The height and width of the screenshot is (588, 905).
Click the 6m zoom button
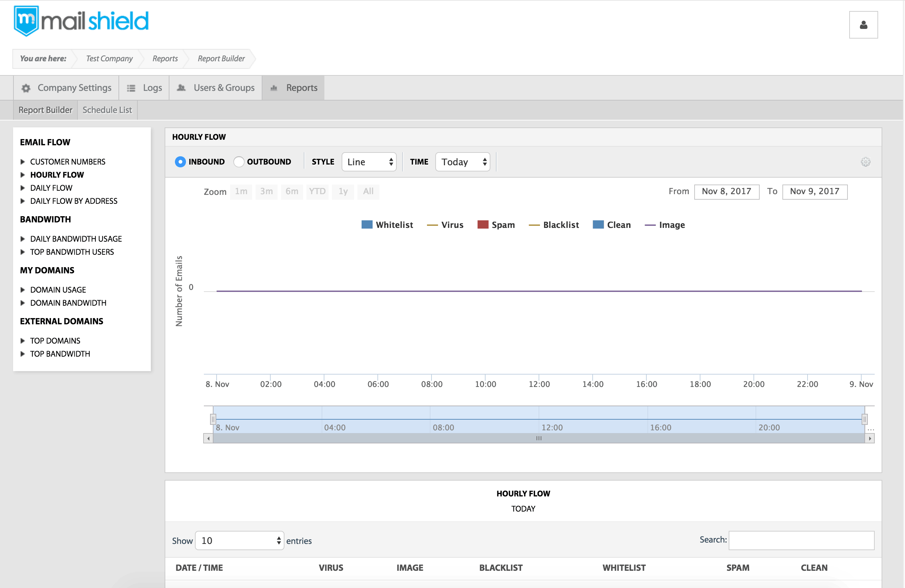click(292, 191)
